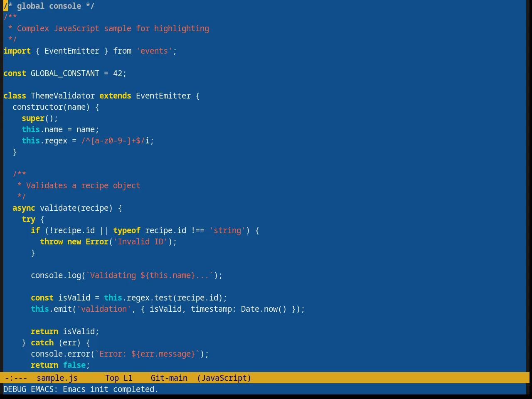Click the 'global console' comment at top

(49, 6)
